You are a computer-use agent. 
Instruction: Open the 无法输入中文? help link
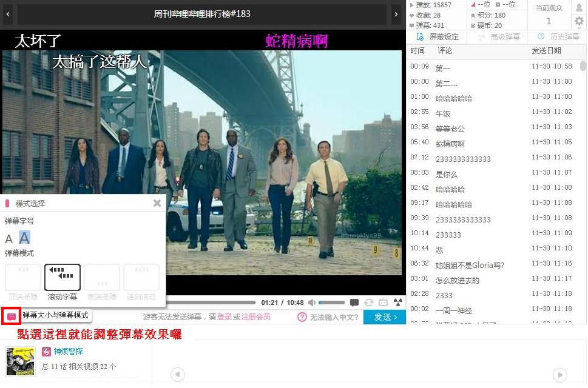coord(334,317)
